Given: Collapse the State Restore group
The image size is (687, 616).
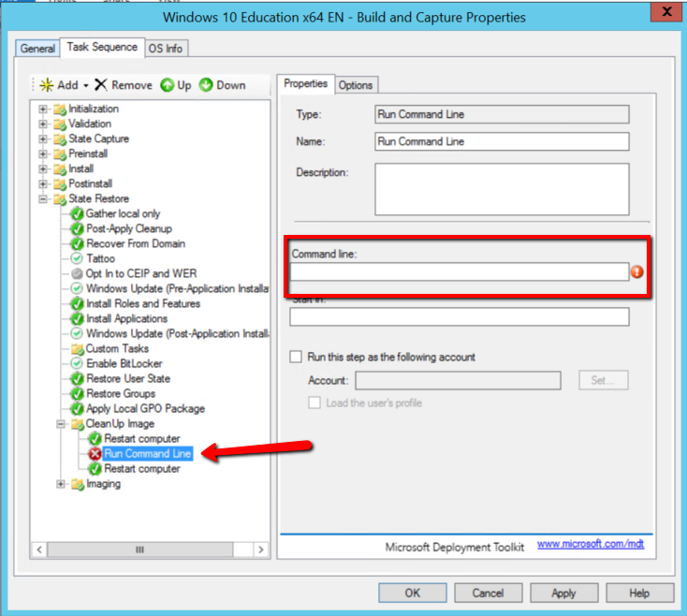Looking at the screenshot, I should (x=43, y=199).
